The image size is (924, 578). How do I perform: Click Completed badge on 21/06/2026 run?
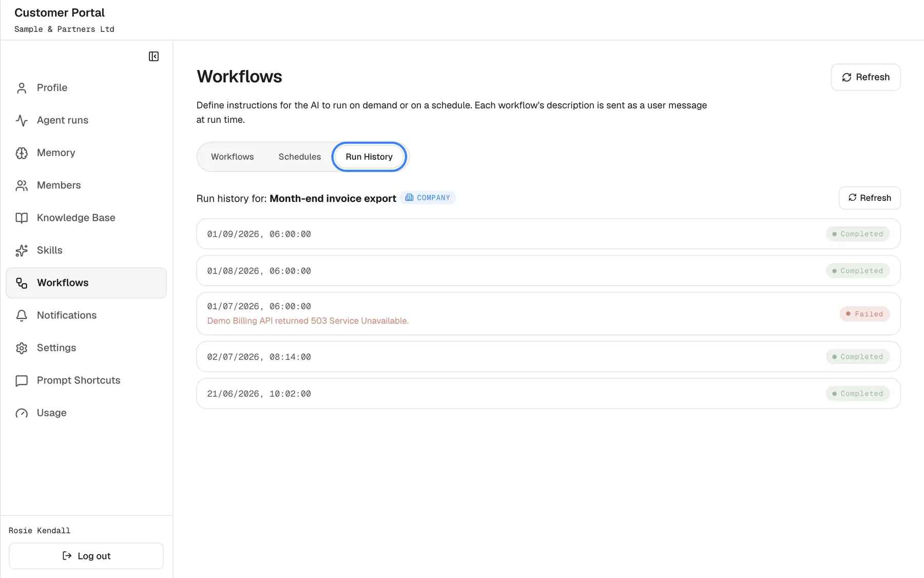click(x=858, y=394)
